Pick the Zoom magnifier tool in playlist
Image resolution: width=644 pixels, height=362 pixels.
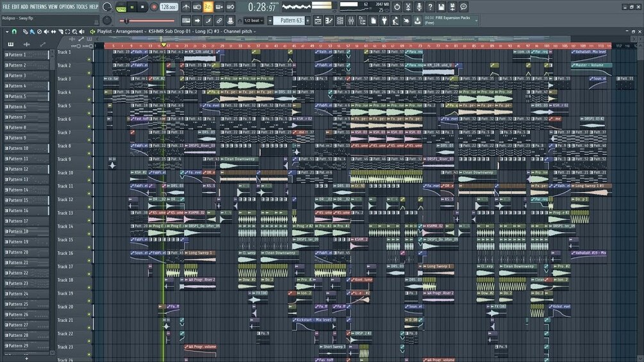[74, 31]
